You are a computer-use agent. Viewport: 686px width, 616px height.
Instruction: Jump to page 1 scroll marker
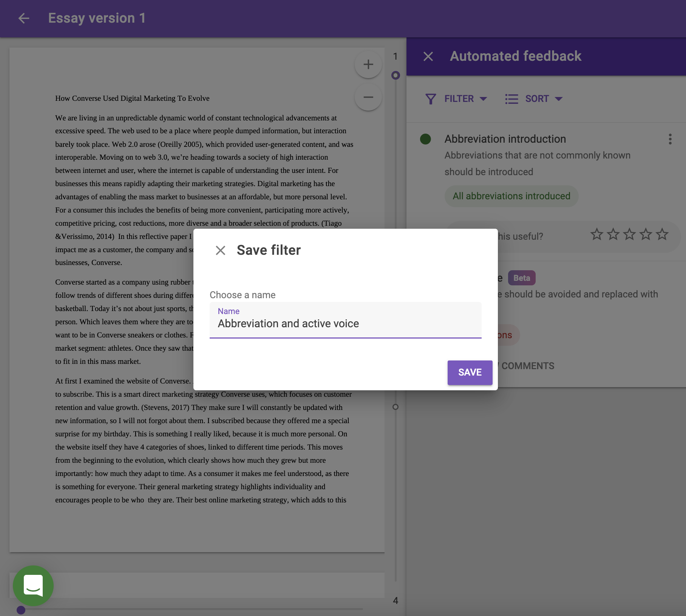tap(396, 75)
